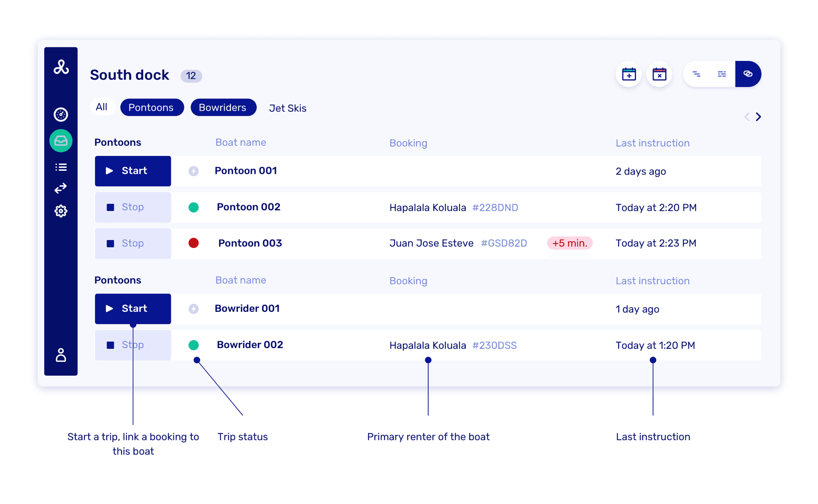Select the All filter tab

(102, 107)
